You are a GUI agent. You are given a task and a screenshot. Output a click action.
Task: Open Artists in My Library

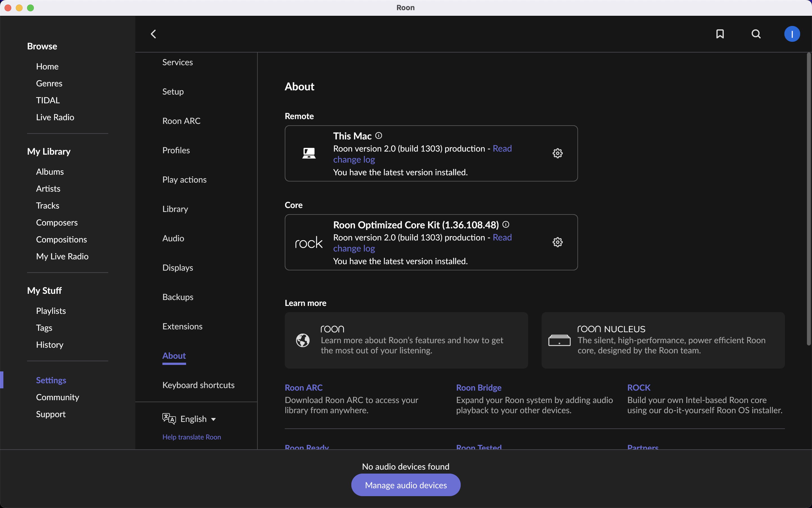click(x=48, y=189)
